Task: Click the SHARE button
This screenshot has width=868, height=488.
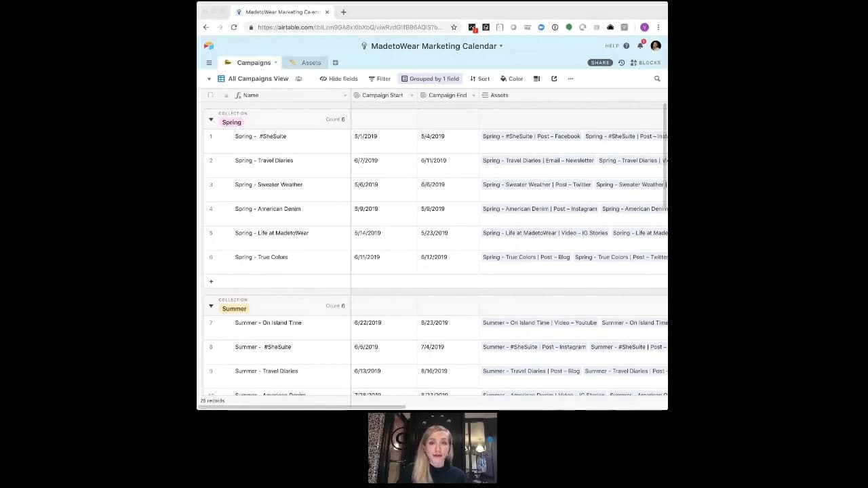Action: pyautogui.click(x=600, y=62)
